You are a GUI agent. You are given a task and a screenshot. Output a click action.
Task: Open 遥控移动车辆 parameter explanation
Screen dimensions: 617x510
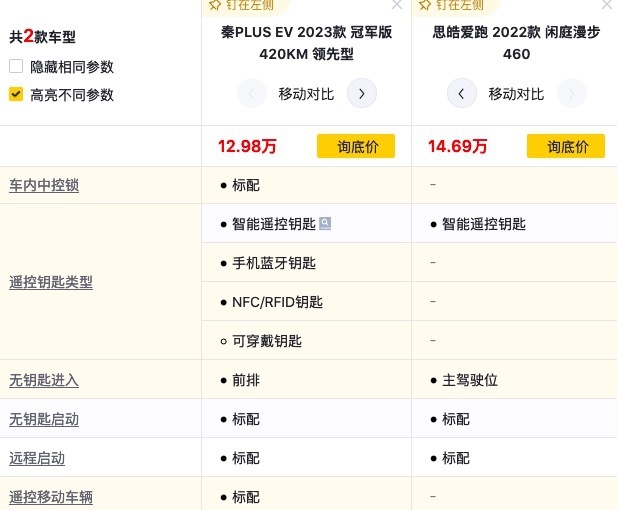[51, 497]
